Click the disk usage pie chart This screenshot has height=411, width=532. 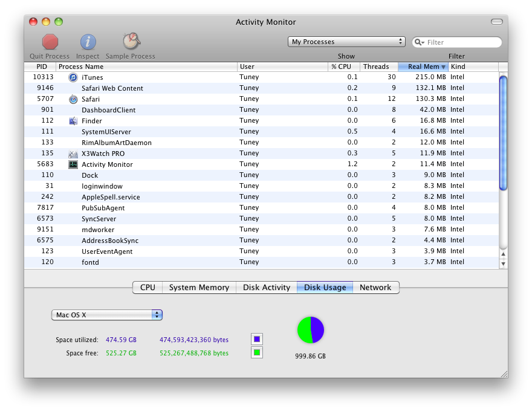point(311,330)
